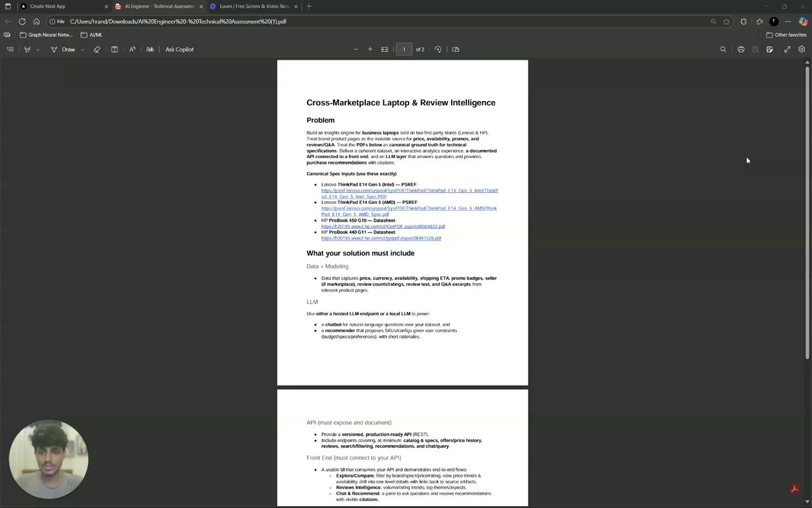Click the address bar zoom magnifier icon
Image resolution: width=812 pixels, height=508 pixels.
click(713, 22)
